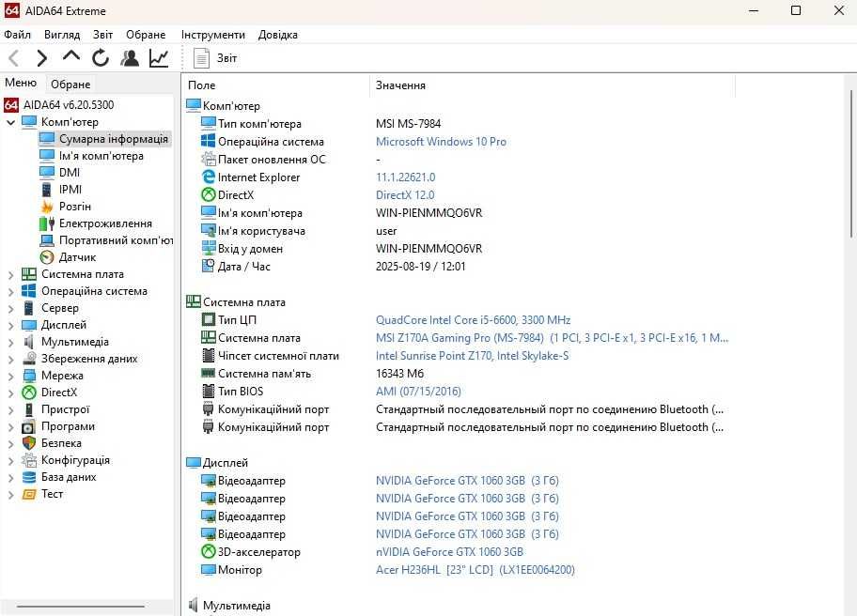This screenshot has height=616, width=857.
Task: Open Microsoft Windows 10 Pro link
Action: pos(441,142)
